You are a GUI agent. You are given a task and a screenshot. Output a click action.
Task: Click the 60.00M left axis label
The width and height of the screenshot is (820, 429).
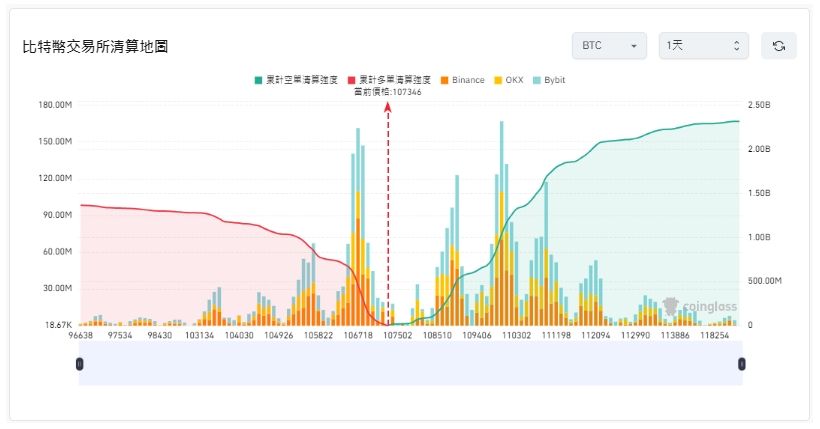[58, 252]
